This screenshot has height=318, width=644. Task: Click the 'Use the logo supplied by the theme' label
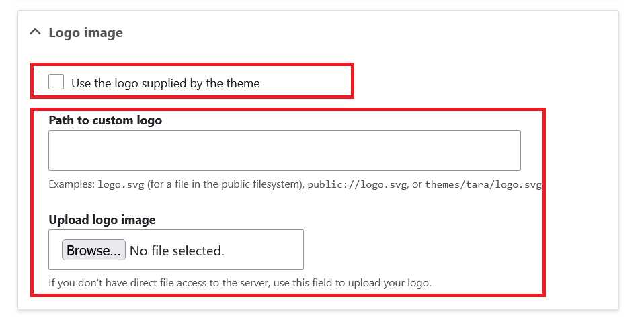click(x=165, y=83)
